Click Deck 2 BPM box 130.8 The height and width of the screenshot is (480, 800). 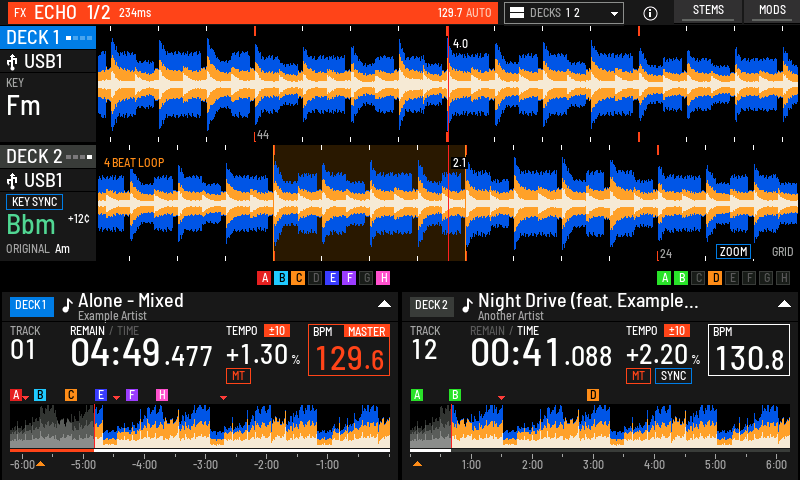(x=749, y=350)
